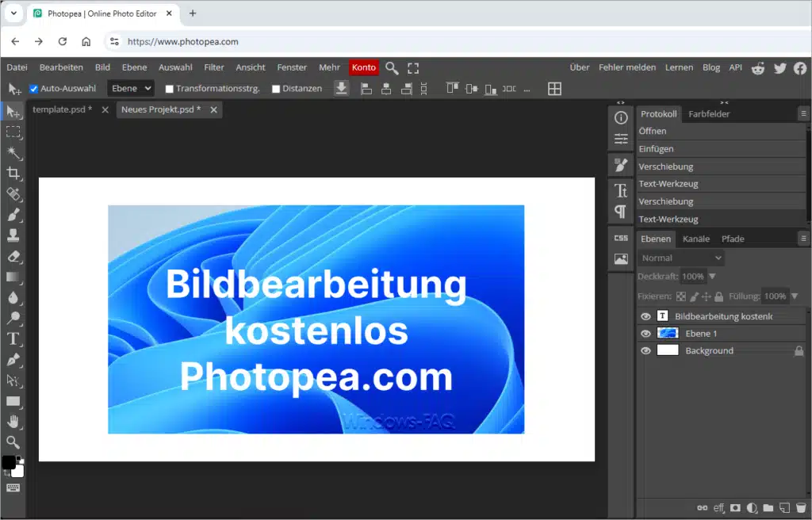Activate the Zoom tool at toolbar bottom
This screenshot has width=812, height=520.
click(x=11, y=442)
